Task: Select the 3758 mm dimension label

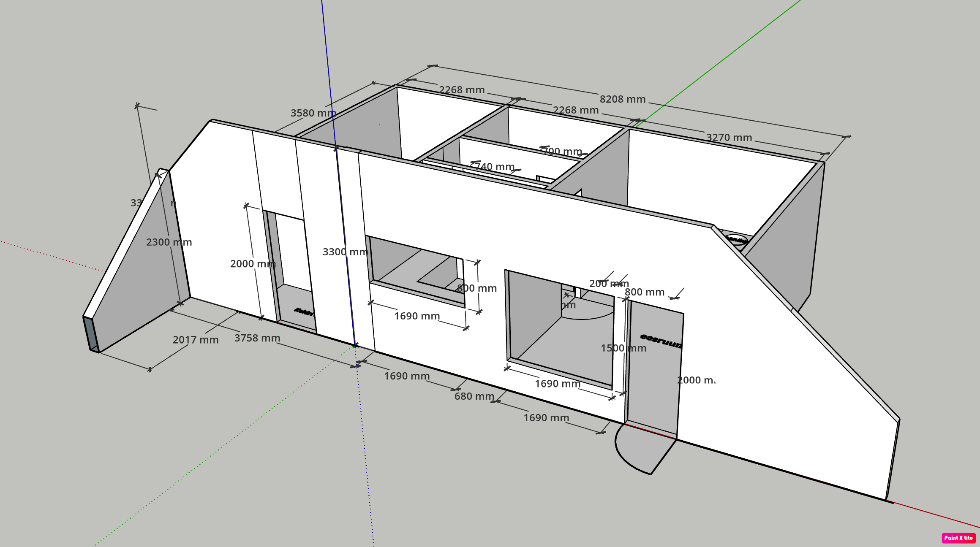Action: point(257,338)
